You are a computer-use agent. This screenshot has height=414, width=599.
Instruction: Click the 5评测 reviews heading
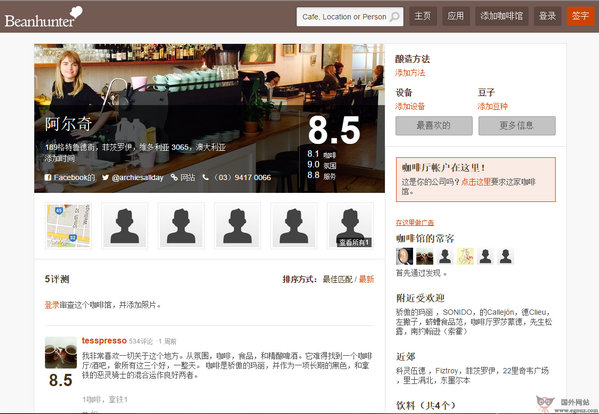point(57,279)
